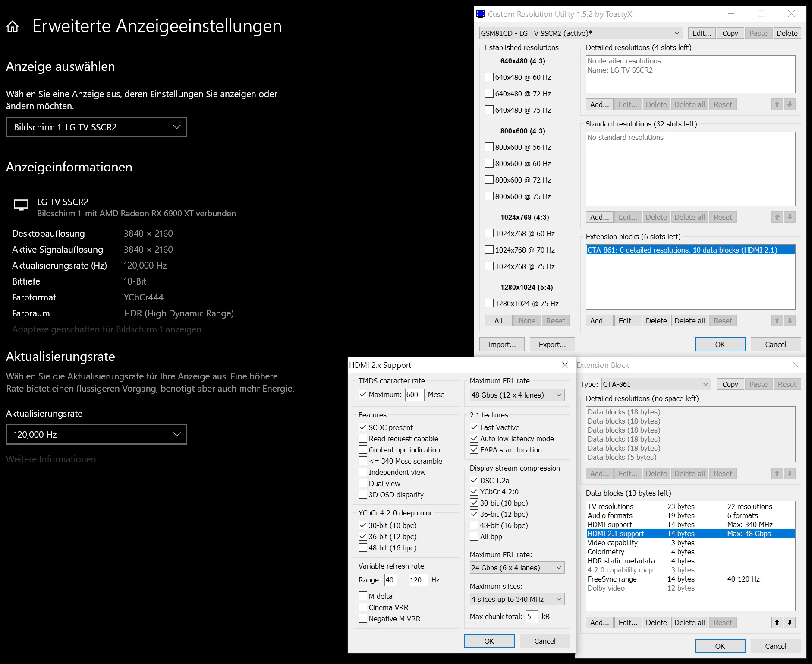812x664 pixels.
Task: Open the 48 Gbps Maximum FRL rate dropdown
Action: tap(517, 395)
